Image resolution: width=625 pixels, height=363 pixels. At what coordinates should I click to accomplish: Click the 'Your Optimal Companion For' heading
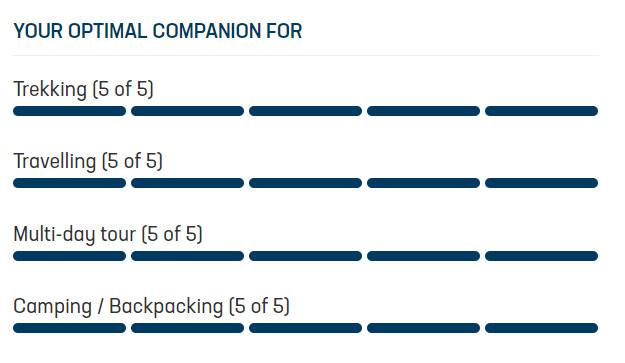coord(158,31)
